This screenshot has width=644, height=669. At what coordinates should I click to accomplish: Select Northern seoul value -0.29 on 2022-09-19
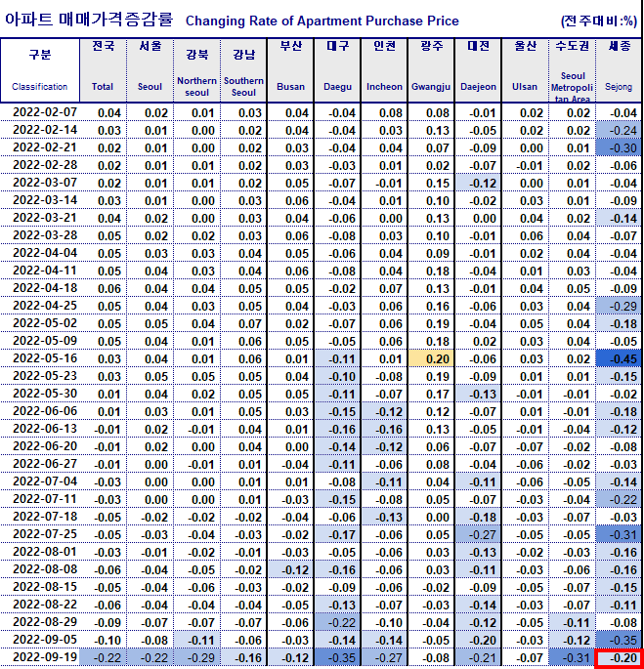tap(196, 657)
